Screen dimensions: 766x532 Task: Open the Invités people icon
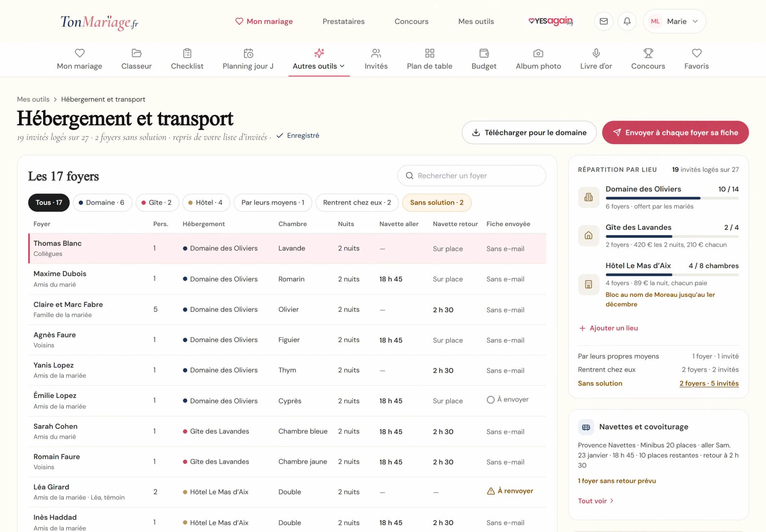coord(376,53)
